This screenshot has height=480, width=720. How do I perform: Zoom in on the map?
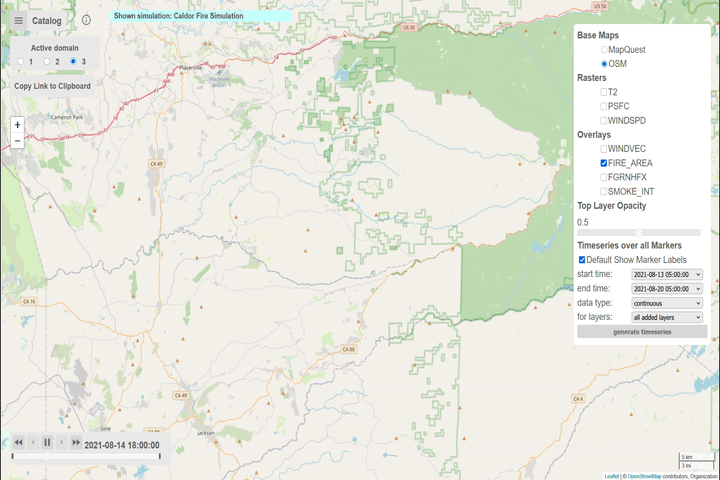pyautogui.click(x=17, y=126)
